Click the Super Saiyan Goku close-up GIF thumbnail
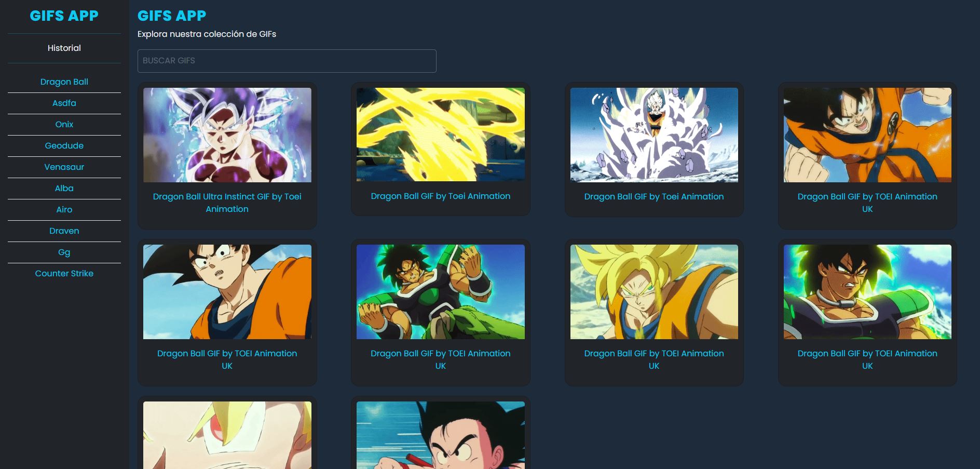 tap(654, 291)
